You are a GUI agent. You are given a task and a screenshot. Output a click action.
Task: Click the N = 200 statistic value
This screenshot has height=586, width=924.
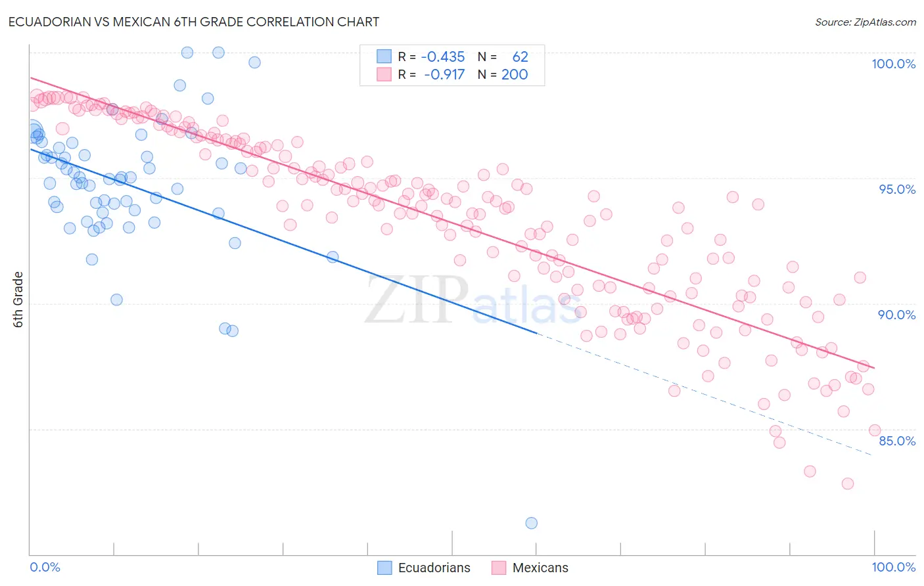click(x=503, y=74)
